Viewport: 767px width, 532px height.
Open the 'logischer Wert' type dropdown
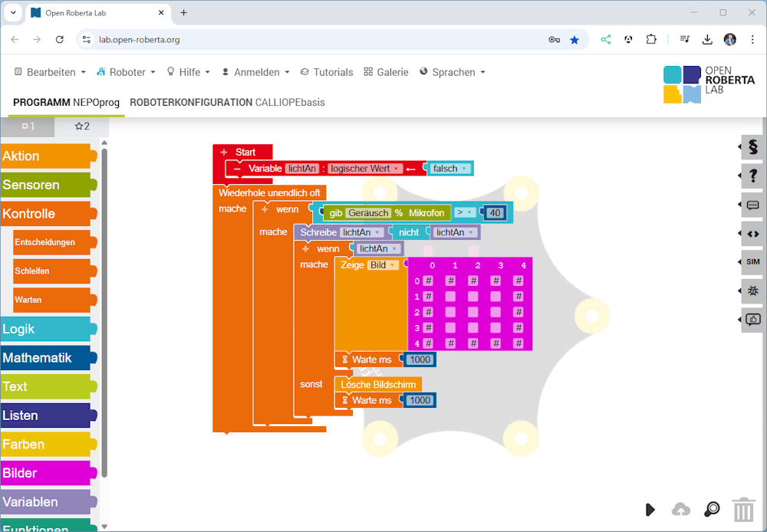point(365,169)
